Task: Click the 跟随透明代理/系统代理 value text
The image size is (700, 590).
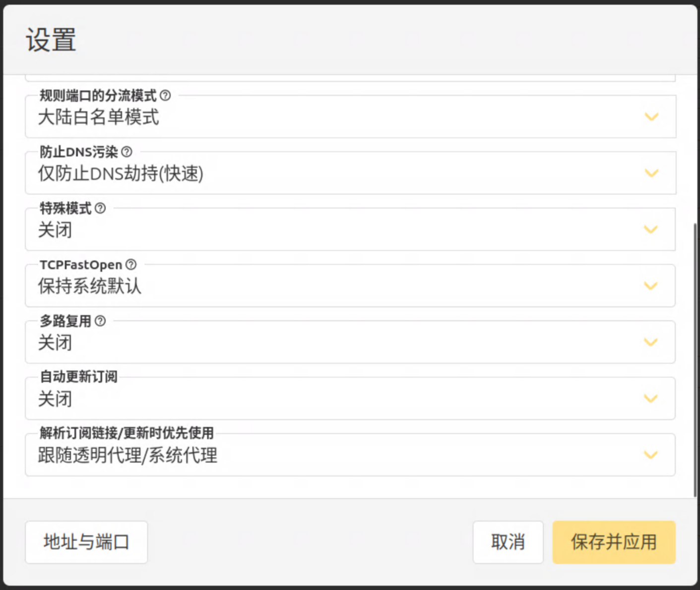Action: coord(127,455)
